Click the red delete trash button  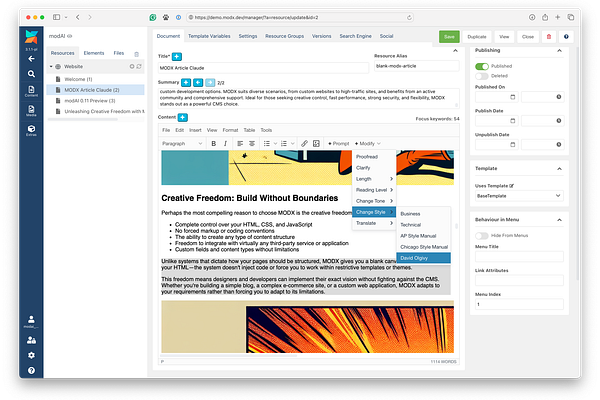coord(549,37)
